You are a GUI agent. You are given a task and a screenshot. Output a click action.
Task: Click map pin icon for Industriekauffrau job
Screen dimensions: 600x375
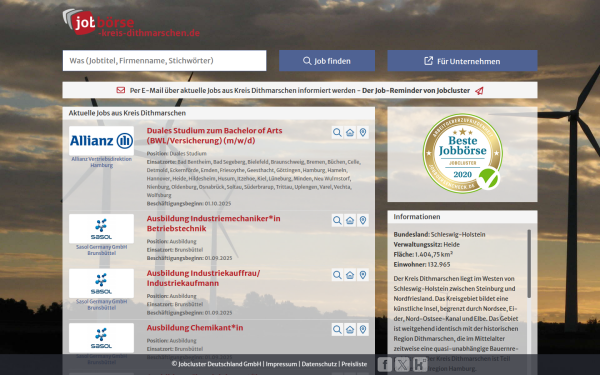[363, 275]
